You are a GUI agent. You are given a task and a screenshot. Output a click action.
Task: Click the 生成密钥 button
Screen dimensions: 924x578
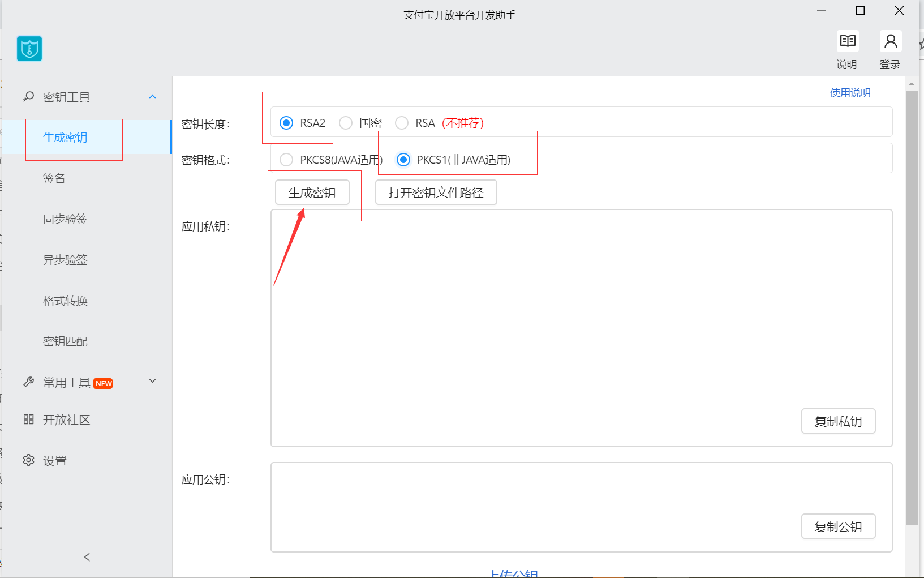tap(312, 192)
